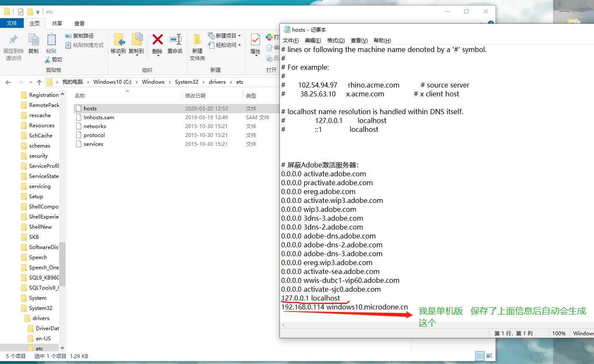594x364 pixels.
Task: Switch to the Share (共享) ribbon tab
Action: click(57, 24)
